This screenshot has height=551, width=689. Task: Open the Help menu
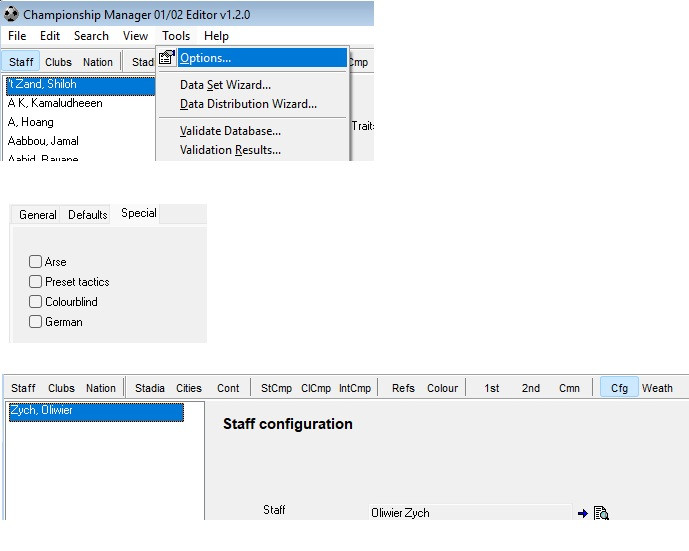tap(216, 36)
